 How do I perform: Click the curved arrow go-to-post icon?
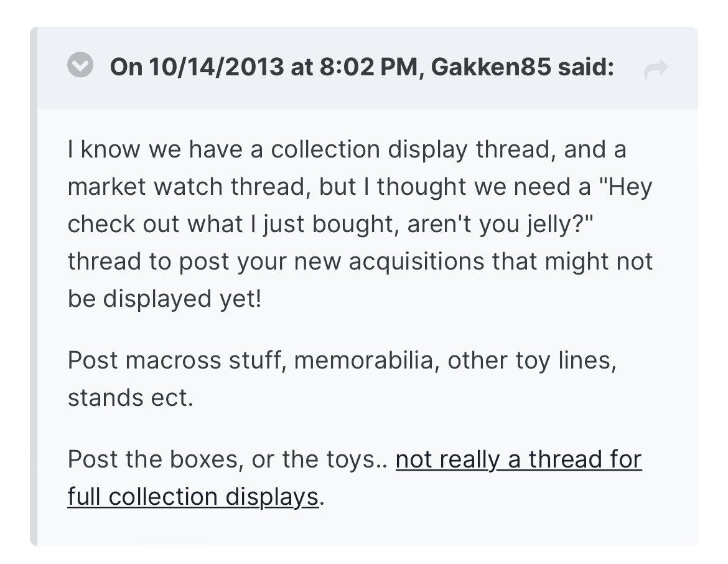[x=656, y=70]
